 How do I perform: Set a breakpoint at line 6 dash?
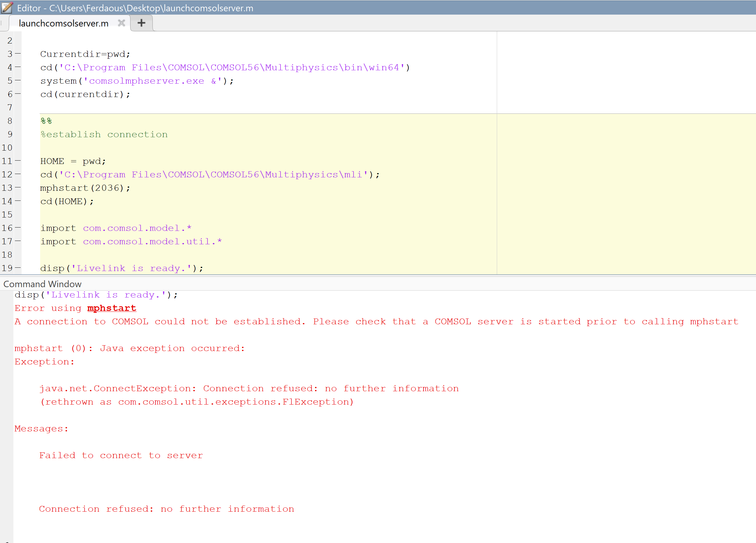click(18, 94)
